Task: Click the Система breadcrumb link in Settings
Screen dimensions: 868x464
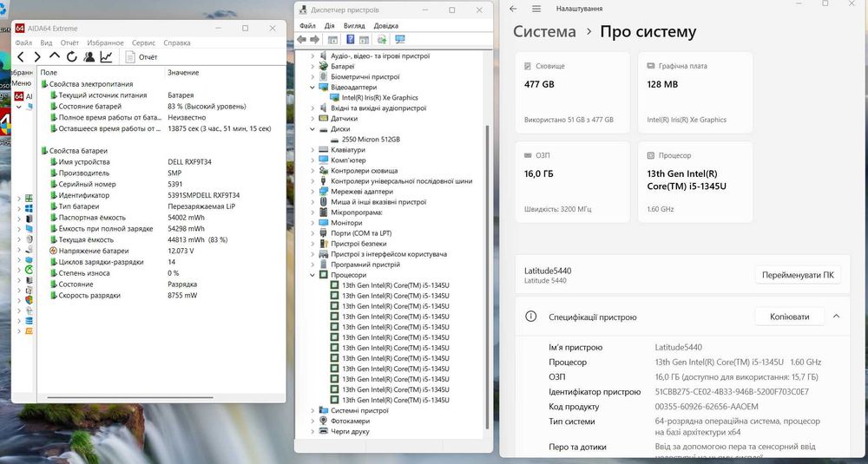Action: (544, 31)
